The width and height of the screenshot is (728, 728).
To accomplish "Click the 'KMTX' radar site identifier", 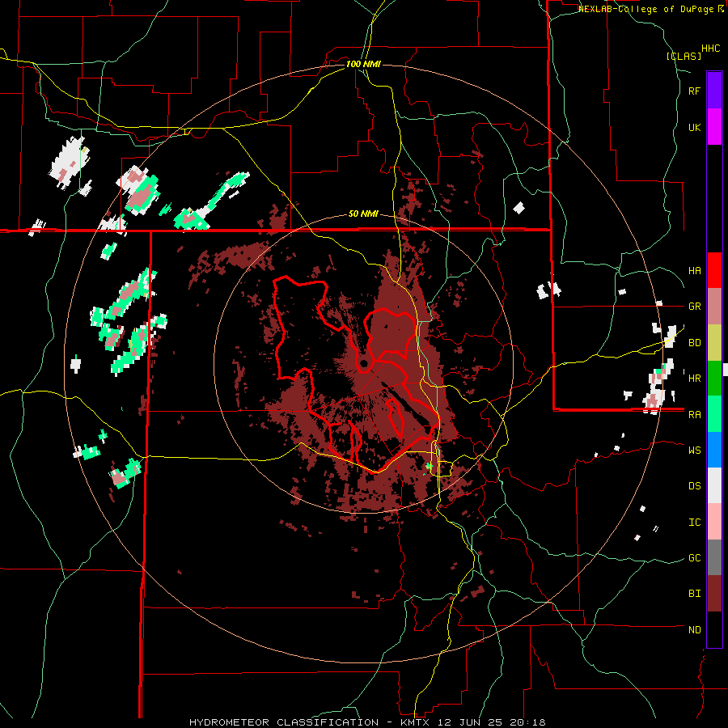I will point(413,722).
